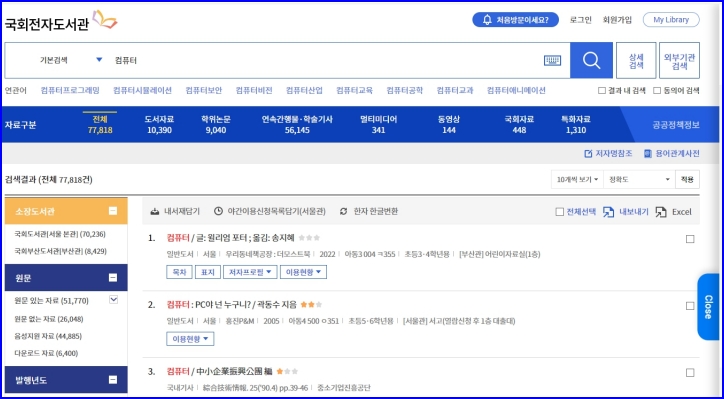Tick the 동의어 검색 checkbox
The image size is (724, 399).
point(657,91)
